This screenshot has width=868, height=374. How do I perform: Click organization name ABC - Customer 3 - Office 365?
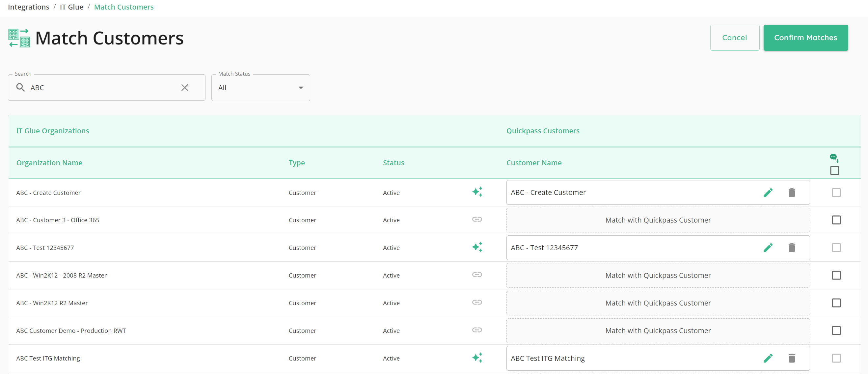coord(58,220)
